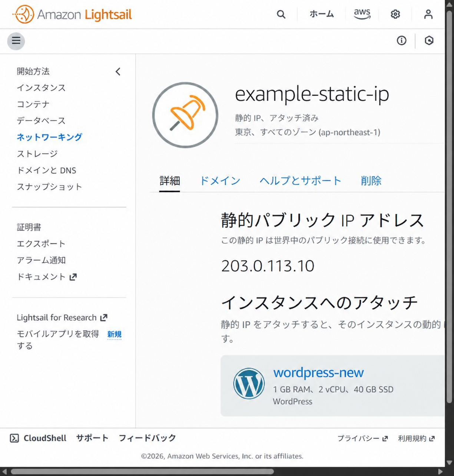Select インスタンス in the sidebar
The height and width of the screenshot is (476, 454).
(x=41, y=88)
